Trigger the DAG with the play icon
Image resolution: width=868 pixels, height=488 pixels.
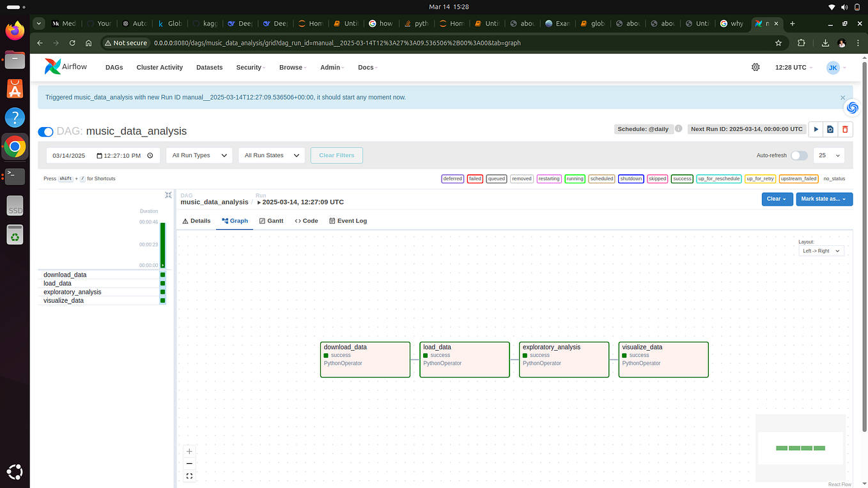click(x=816, y=128)
